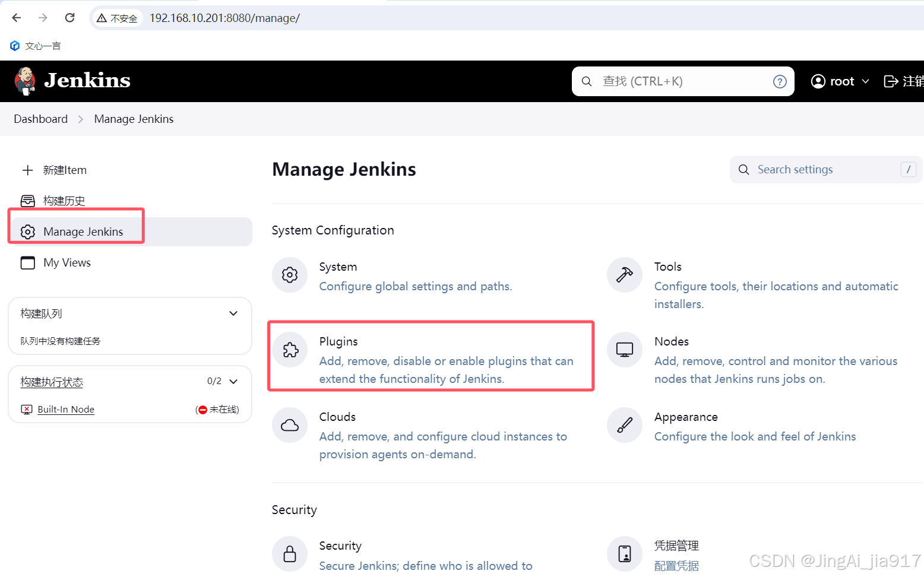This screenshot has height=577, width=924.
Task: Open the 构建执行状态 link
Action: 52,382
